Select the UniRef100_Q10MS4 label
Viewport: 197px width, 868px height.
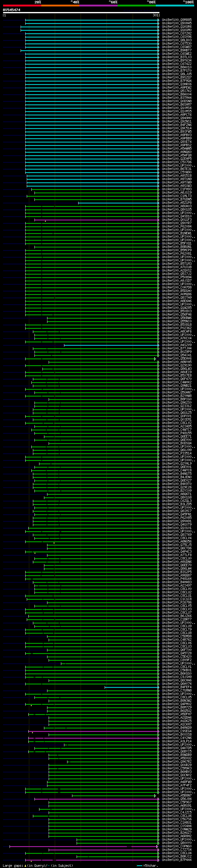(176, 108)
